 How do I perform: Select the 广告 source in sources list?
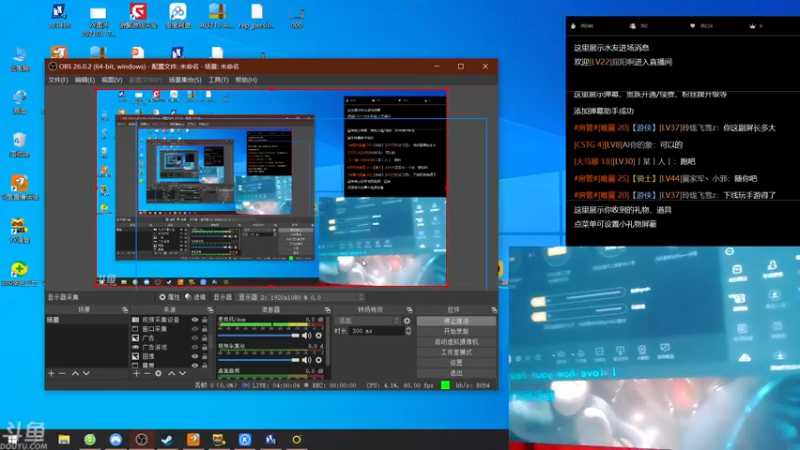(150, 338)
